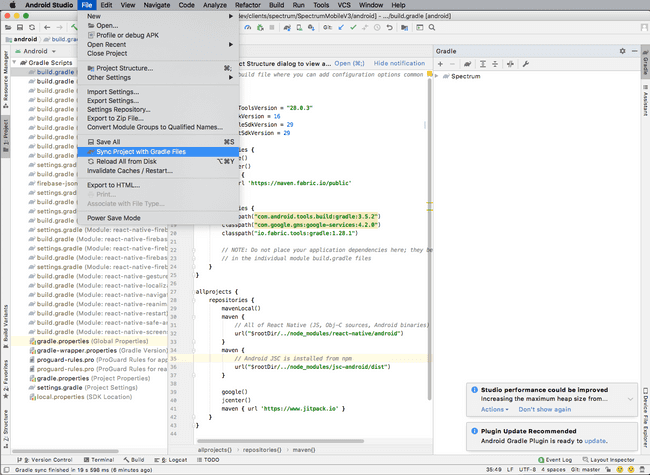Toggle Device File Explorer side tab
Image resolution: width=650 pixels, height=475 pixels.
click(645, 417)
